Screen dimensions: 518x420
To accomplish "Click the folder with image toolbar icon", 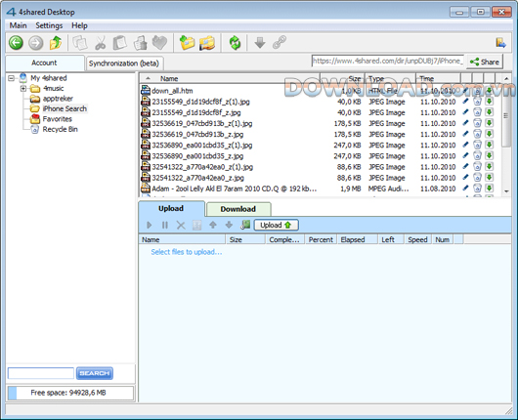I will click(207, 43).
